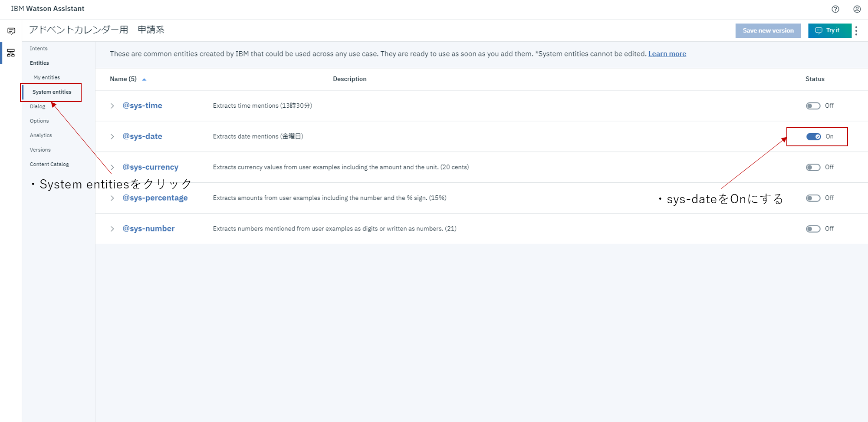Open the vertical three-dot overflow menu

856,30
